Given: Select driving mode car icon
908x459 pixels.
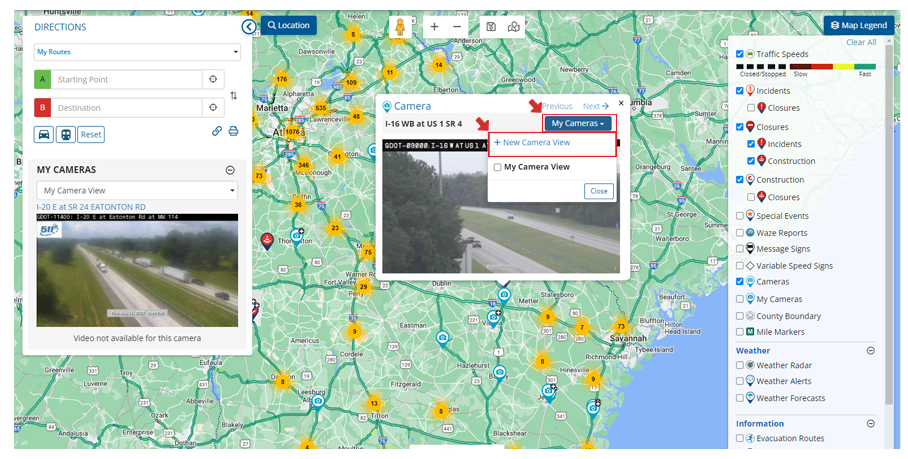Looking at the screenshot, I should (x=44, y=134).
